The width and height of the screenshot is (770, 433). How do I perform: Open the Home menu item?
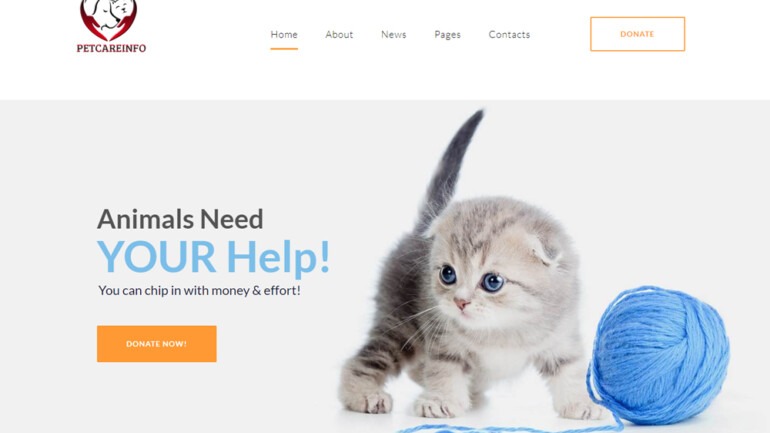[x=284, y=34]
